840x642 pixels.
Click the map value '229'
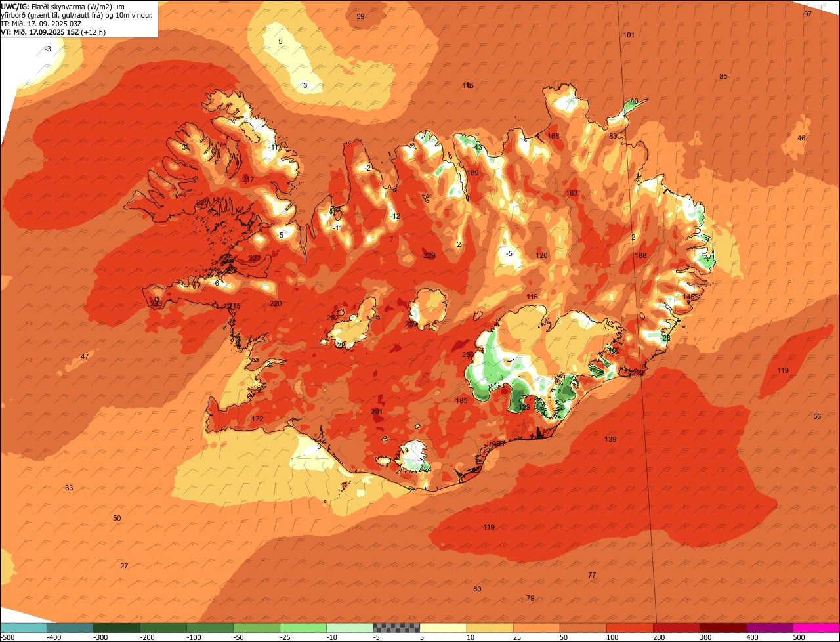point(429,256)
